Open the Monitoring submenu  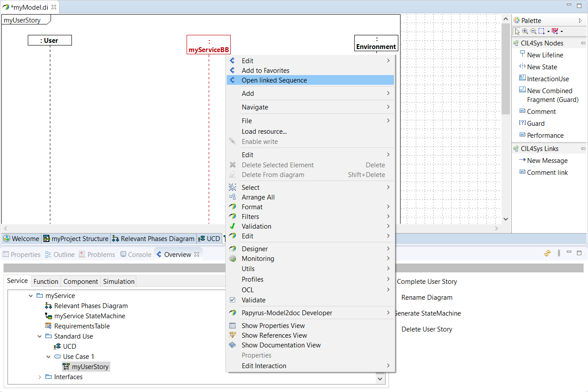(310, 259)
